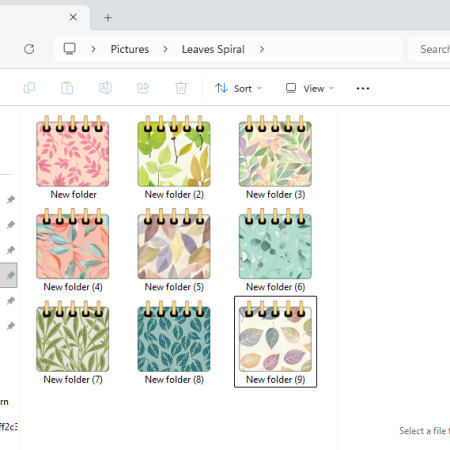Add a new tab
The width and height of the screenshot is (450, 450).
[108, 18]
